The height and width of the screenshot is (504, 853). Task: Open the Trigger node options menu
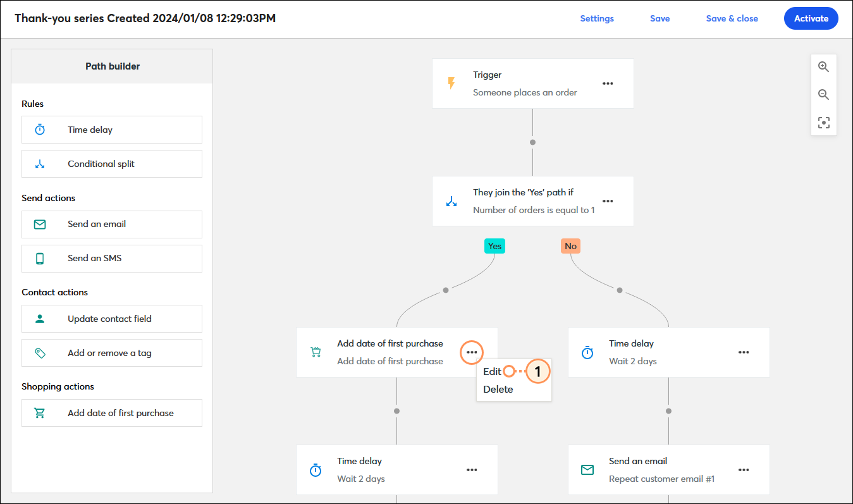(x=608, y=83)
